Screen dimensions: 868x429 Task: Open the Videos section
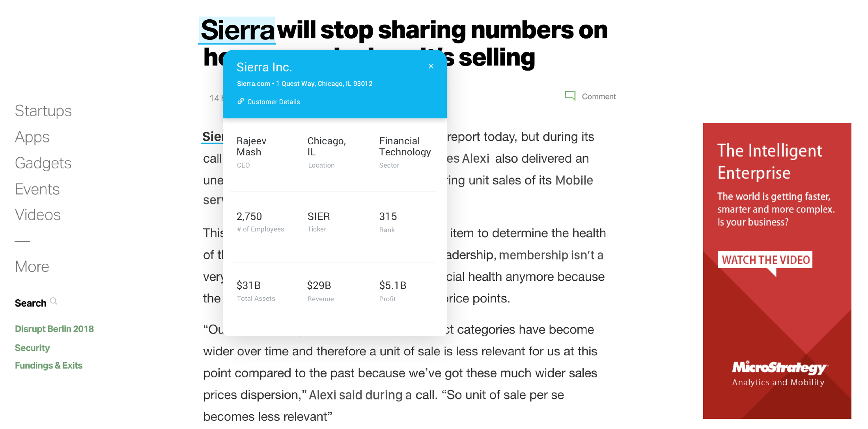[x=38, y=215]
